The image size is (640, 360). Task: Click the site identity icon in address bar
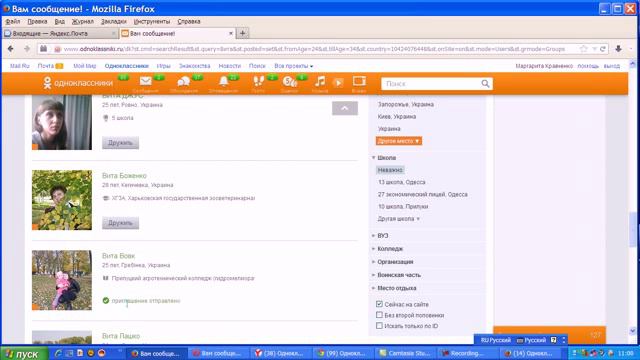58,49
